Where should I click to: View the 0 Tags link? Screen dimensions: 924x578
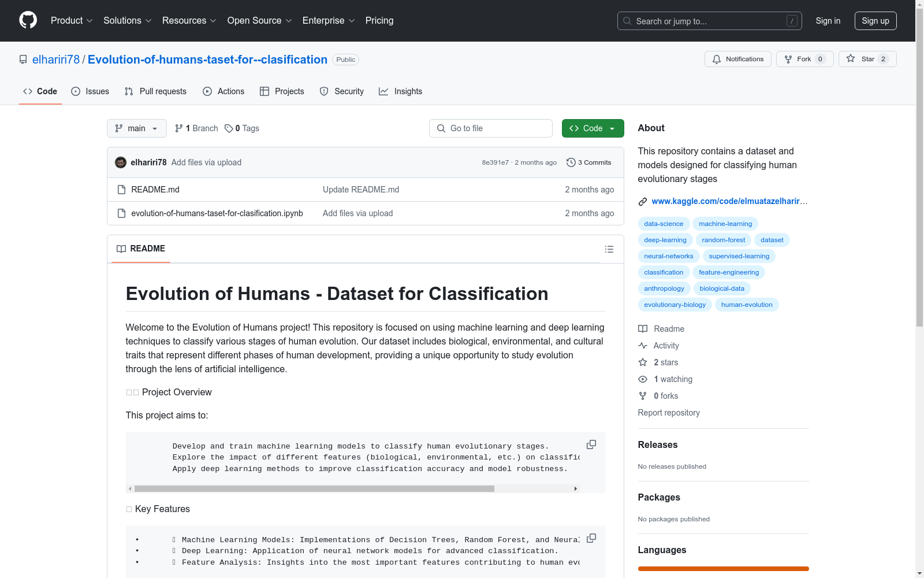click(x=242, y=128)
